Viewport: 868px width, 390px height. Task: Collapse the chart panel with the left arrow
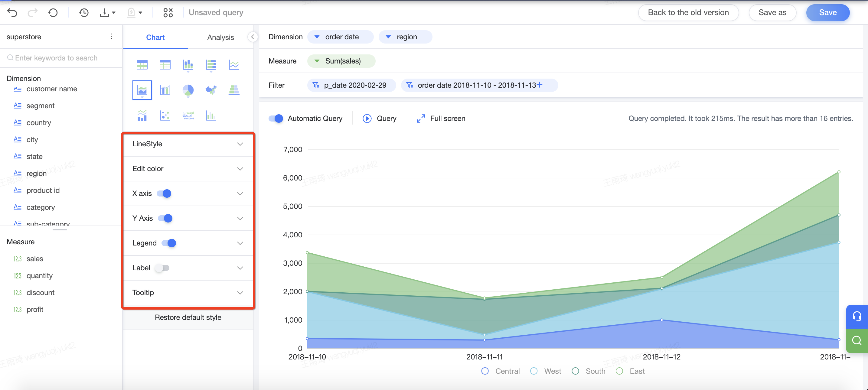[x=252, y=37]
